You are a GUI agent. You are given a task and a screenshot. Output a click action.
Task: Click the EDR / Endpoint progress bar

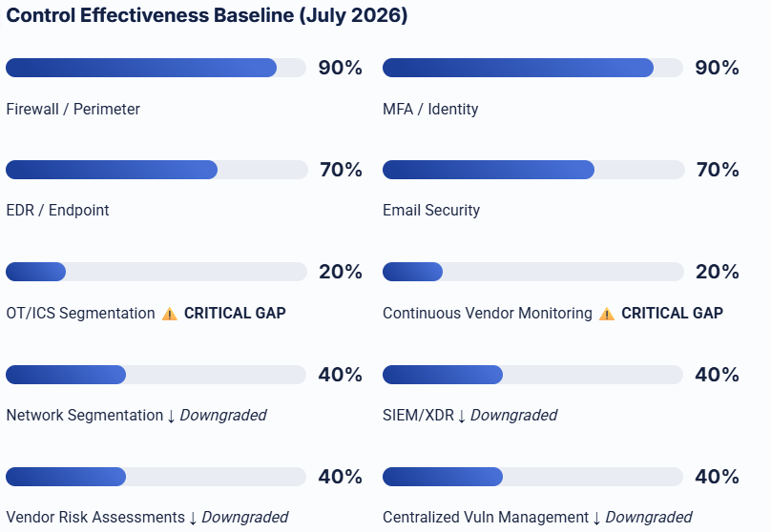156,170
